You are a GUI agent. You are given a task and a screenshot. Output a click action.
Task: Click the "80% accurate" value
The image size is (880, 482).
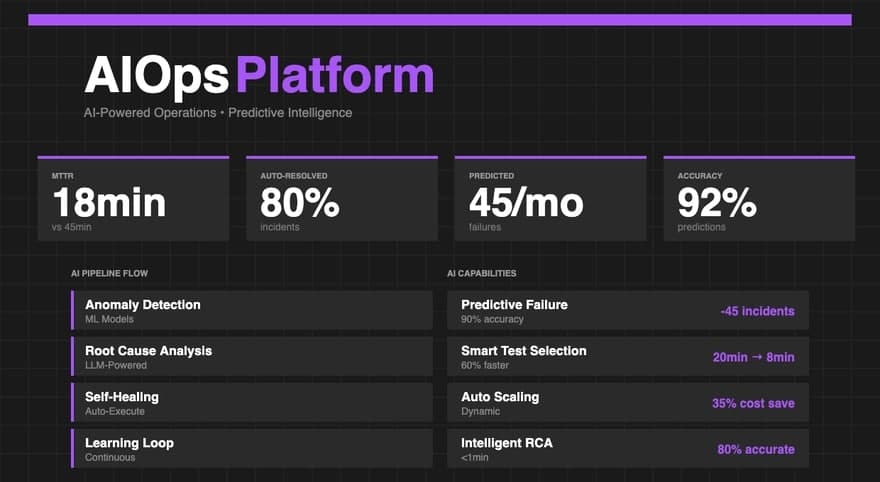pyautogui.click(x=756, y=449)
